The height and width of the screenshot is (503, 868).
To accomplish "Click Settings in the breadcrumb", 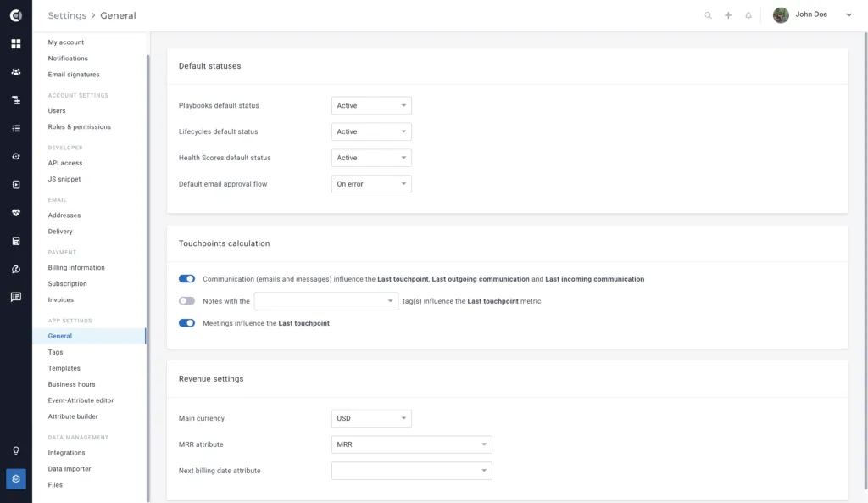I will [x=67, y=15].
